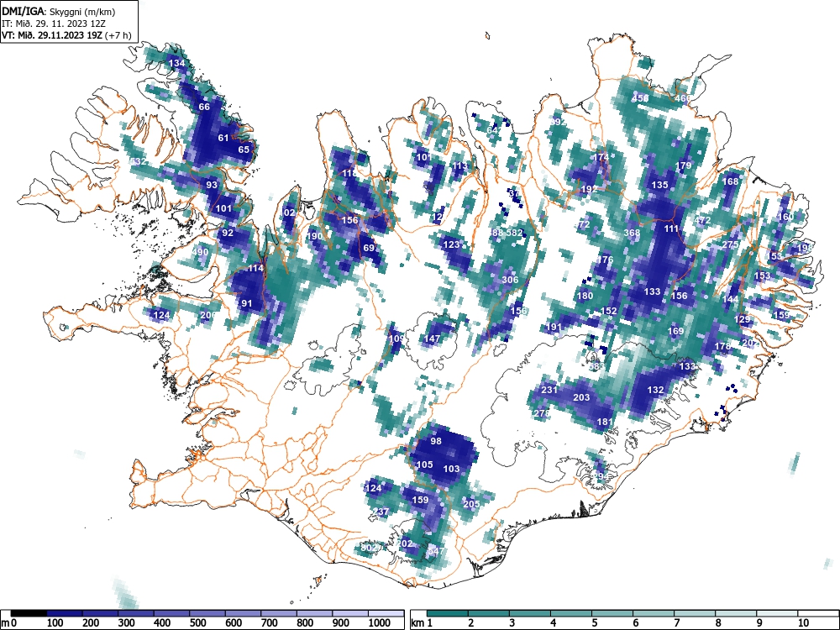Click the visibility value 202
Image resolution: width=840 pixels, height=630 pixels.
[405, 543]
